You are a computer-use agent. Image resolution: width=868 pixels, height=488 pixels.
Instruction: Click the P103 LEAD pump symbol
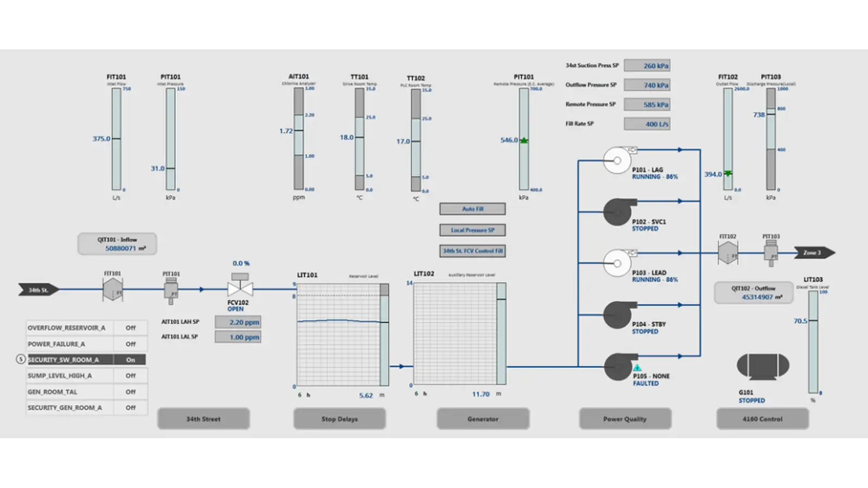pos(617,263)
